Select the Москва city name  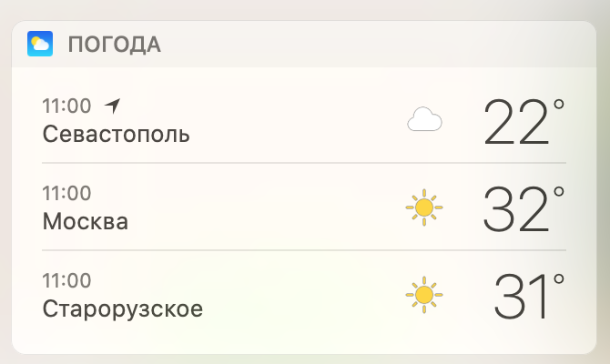tap(85, 222)
